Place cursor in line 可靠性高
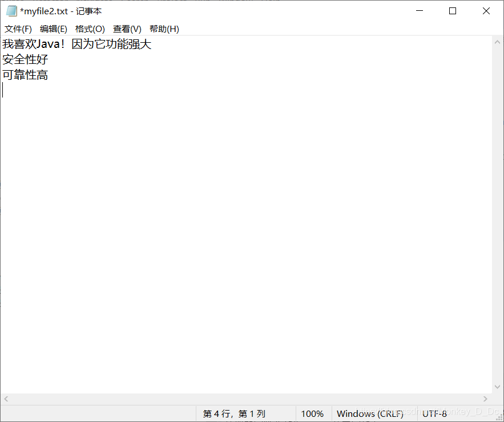The image size is (504, 422). click(x=25, y=75)
